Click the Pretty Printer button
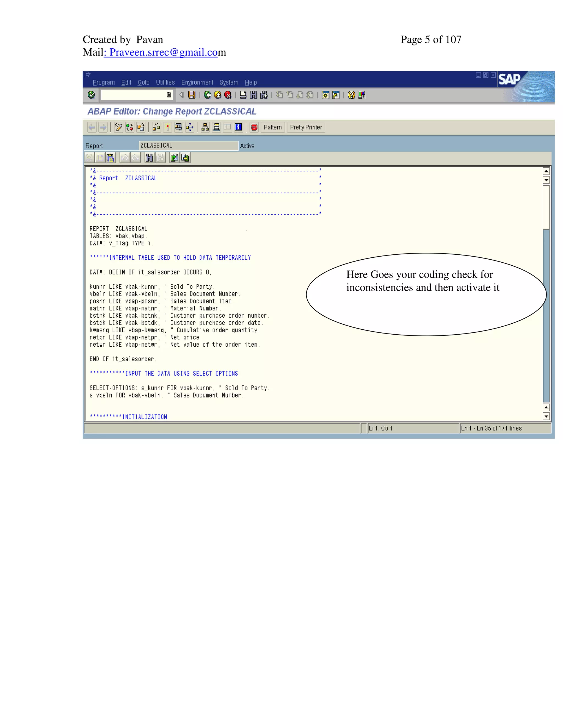 [x=306, y=127]
